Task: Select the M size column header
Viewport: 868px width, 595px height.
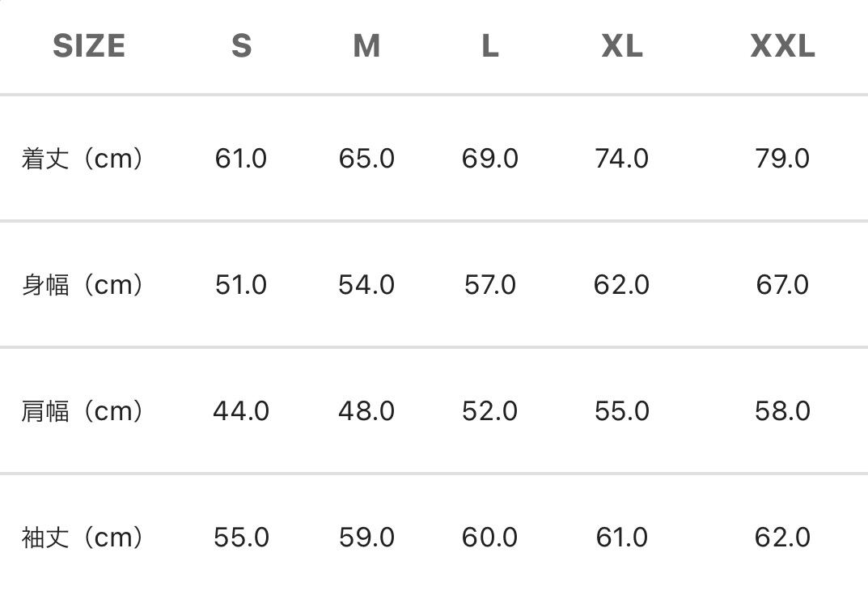Action: pyautogui.click(x=366, y=46)
